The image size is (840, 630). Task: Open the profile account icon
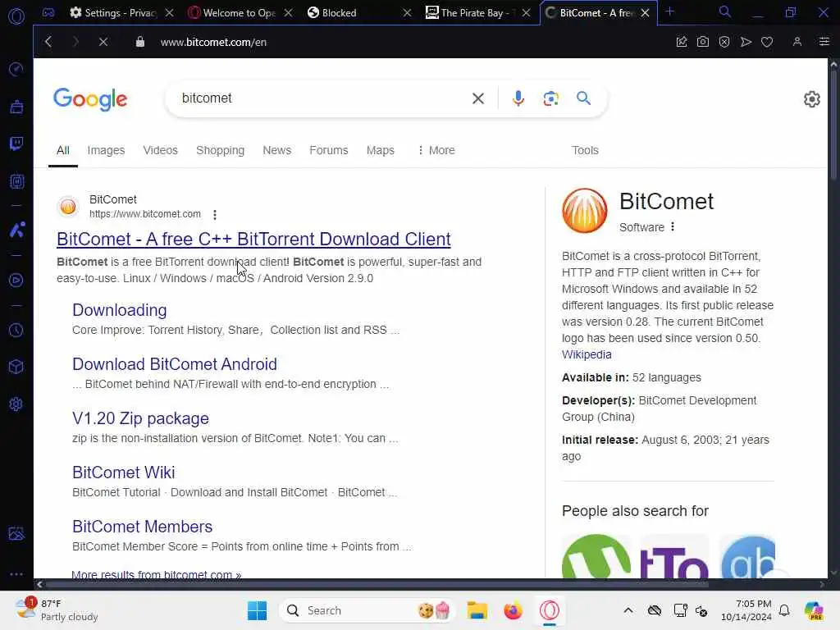click(797, 42)
